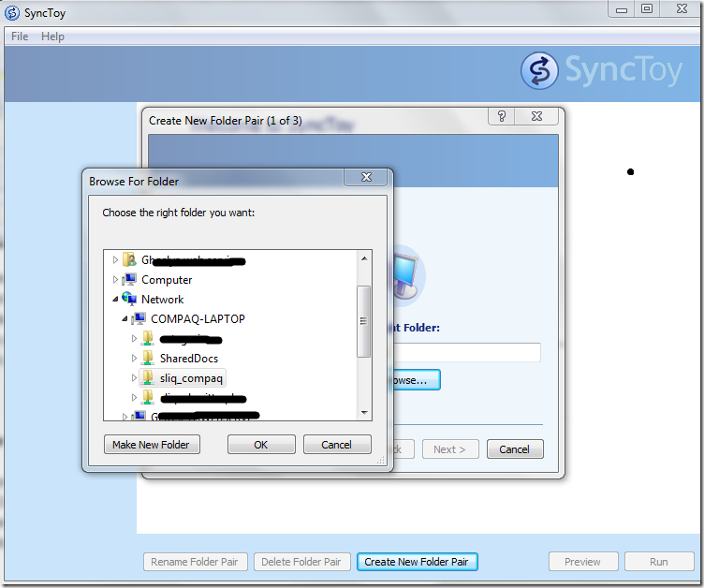Image resolution: width=704 pixels, height=588 pixels.
Task: Open the Help menu
Action: point(52,37)
